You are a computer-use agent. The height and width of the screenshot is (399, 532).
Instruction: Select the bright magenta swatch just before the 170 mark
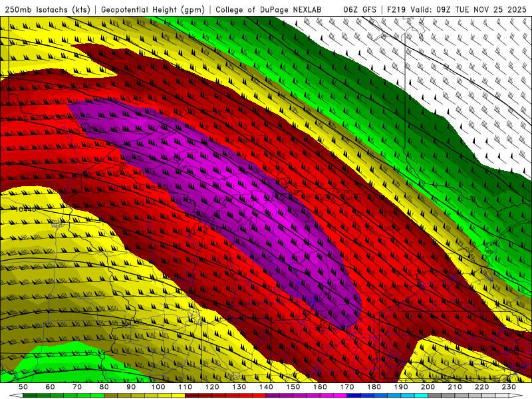(340, 396)
